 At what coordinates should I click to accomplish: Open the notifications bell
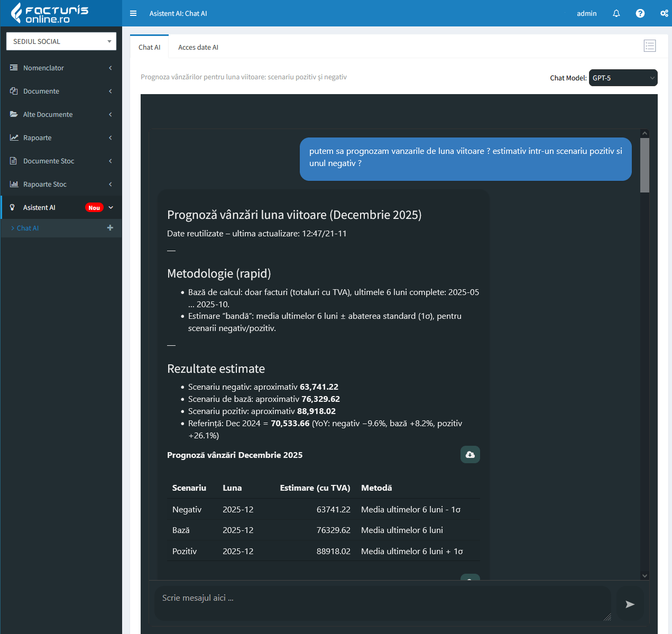point(616,13)
